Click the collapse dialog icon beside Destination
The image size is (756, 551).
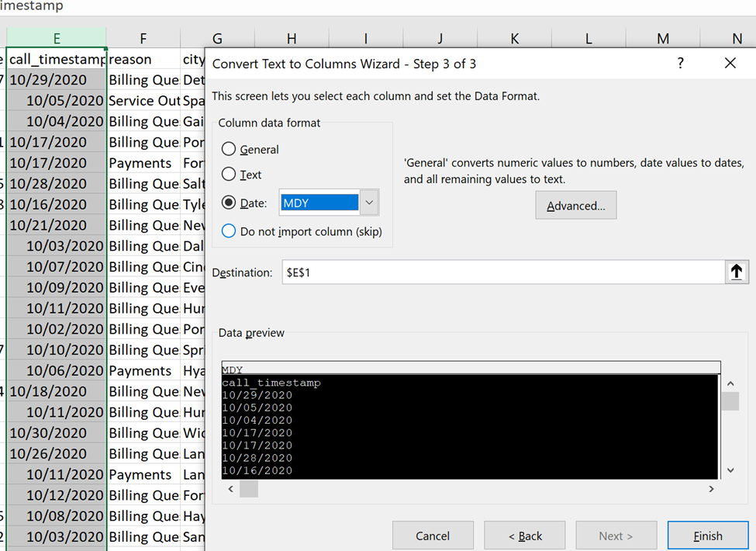coord(735,272)
